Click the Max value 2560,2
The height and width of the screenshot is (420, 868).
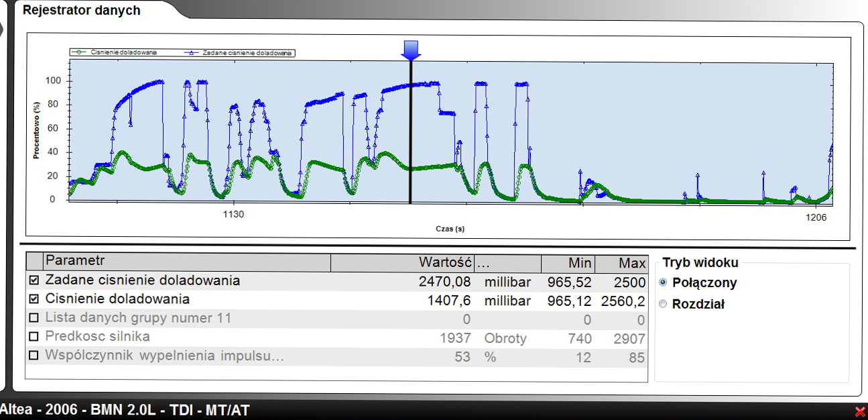(623, 301)
